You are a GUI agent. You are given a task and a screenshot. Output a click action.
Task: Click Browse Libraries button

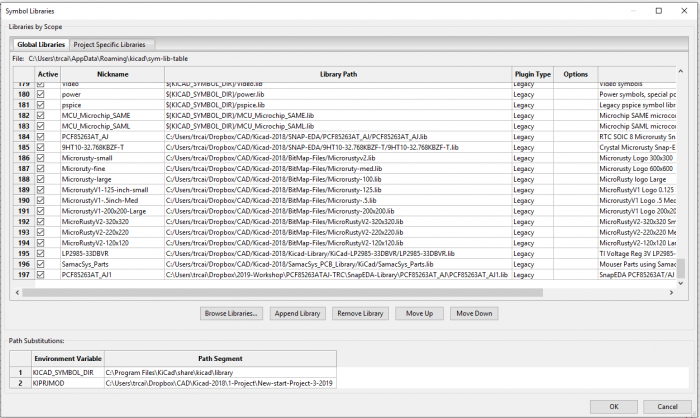232,313
